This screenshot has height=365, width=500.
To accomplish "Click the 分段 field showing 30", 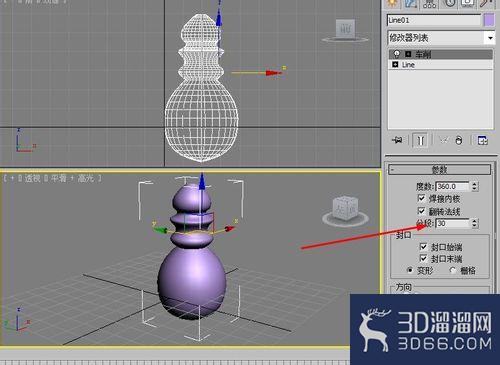I will tap(452, 223).
